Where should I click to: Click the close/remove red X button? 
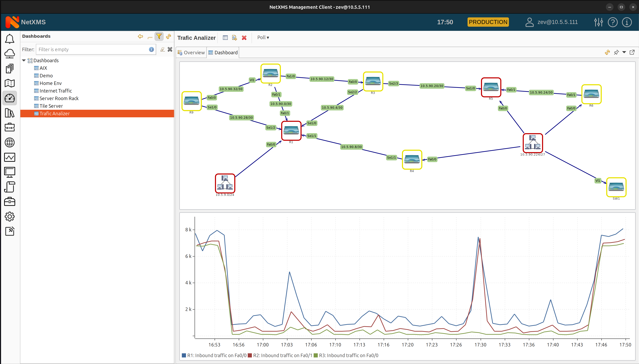coord(244,37)
